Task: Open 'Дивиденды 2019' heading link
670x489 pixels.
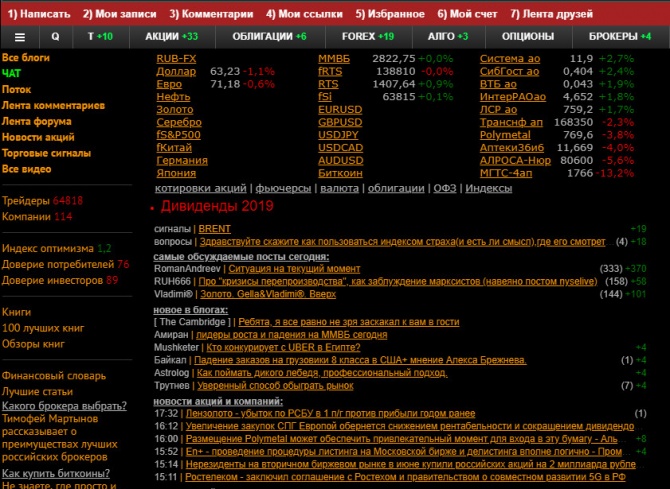Action: [x=217, y=206]
